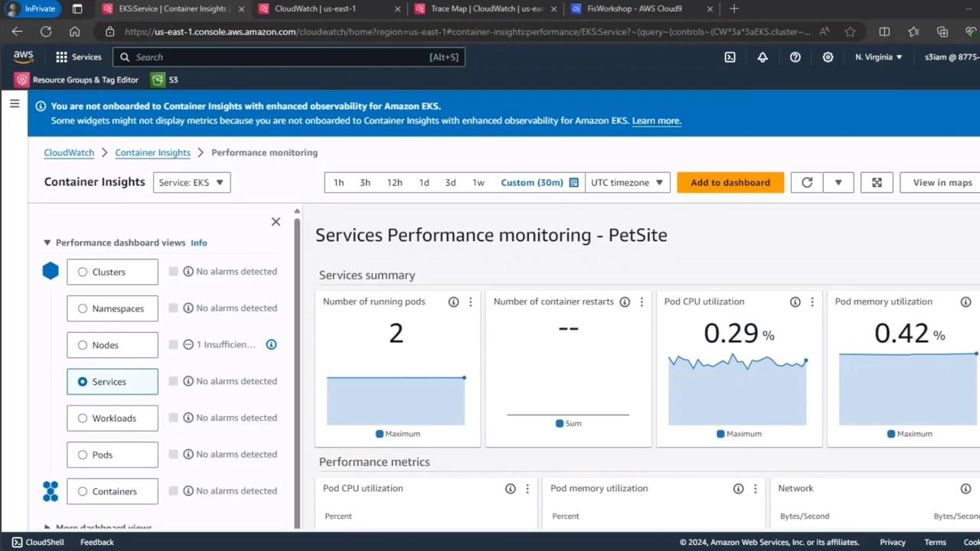Enter full screen dashboard view
Viewport: 980px width, 551px height.
877,183
